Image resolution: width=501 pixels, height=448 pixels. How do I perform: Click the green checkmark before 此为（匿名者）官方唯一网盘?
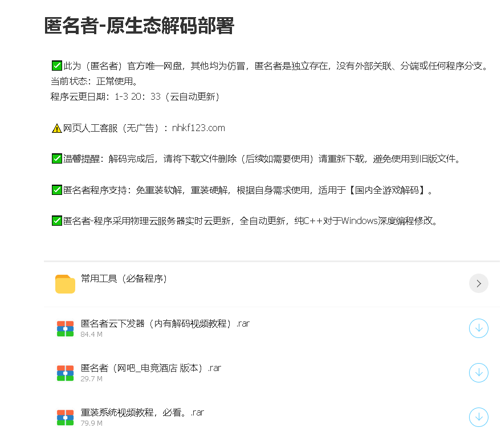tap(56, 65)
